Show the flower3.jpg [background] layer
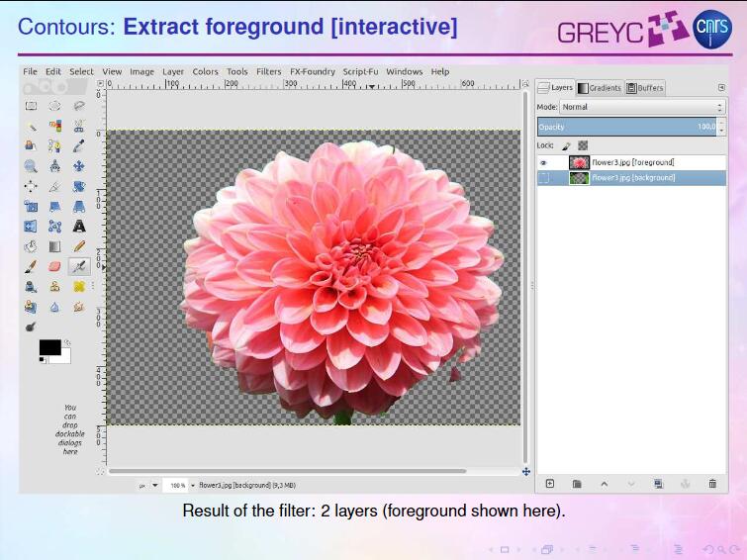This screenshot has width=747, height=560. [x=543, y=178]
